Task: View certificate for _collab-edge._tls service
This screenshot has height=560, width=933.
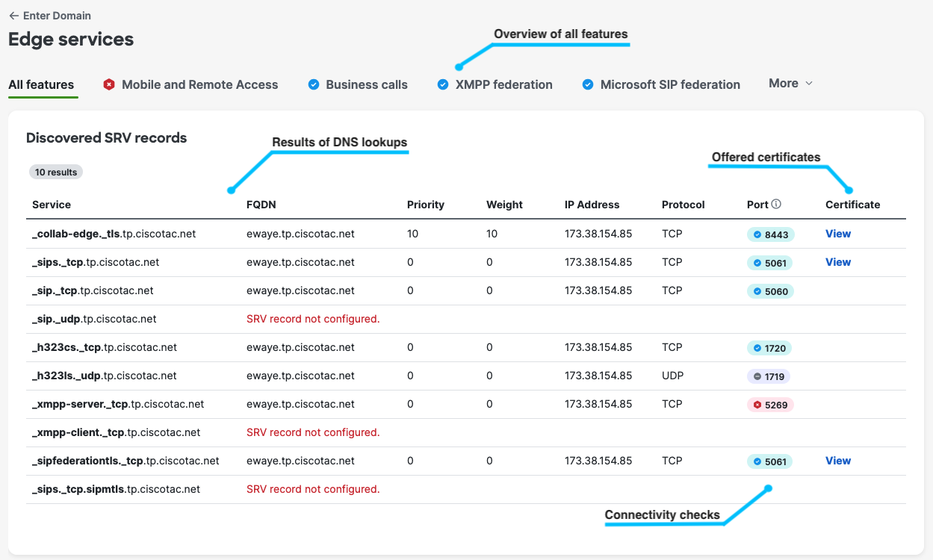Action: [837, 234]
